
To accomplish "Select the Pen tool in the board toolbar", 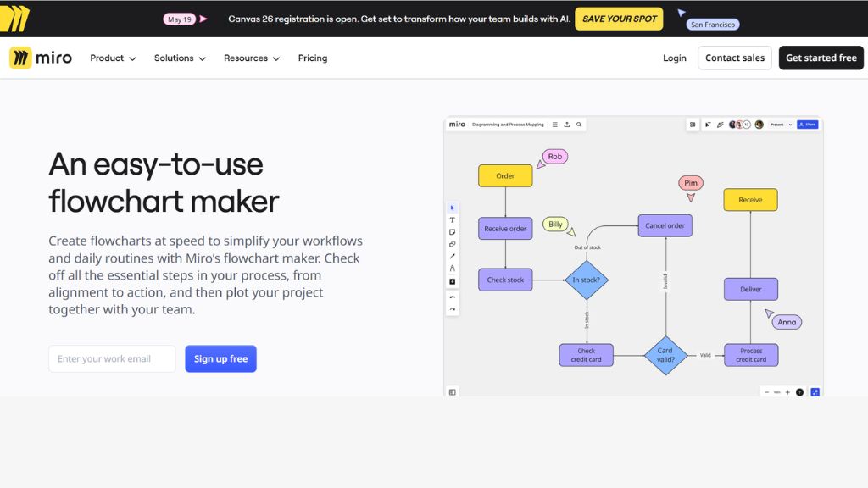I will tap(453, 269).
